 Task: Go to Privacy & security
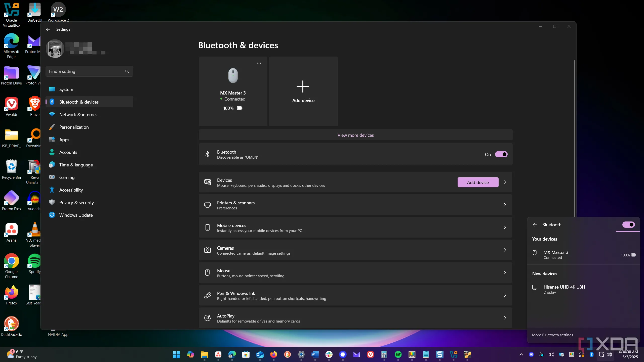pos(89,202)
